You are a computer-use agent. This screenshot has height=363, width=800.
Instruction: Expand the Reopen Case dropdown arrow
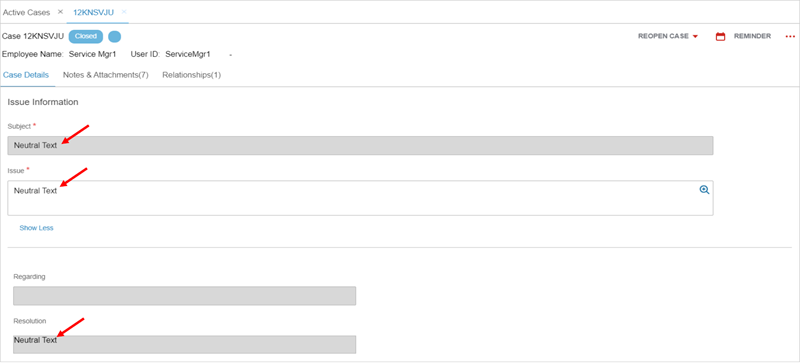click(695, 37)
